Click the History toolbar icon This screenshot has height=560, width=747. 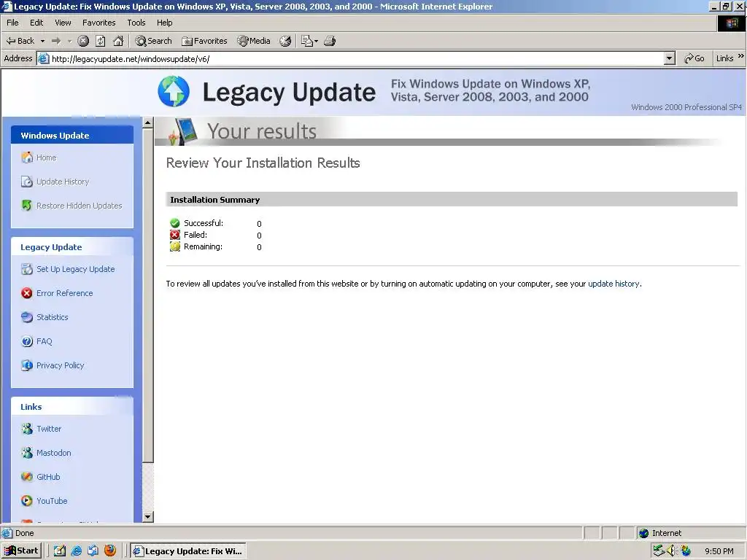coord(285,41)
